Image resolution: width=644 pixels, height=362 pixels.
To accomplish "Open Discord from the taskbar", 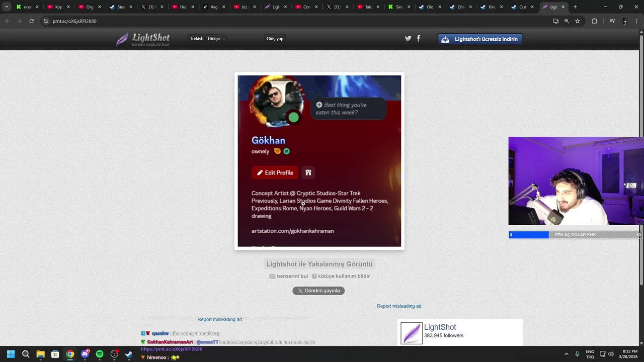I will coord(85,354).
